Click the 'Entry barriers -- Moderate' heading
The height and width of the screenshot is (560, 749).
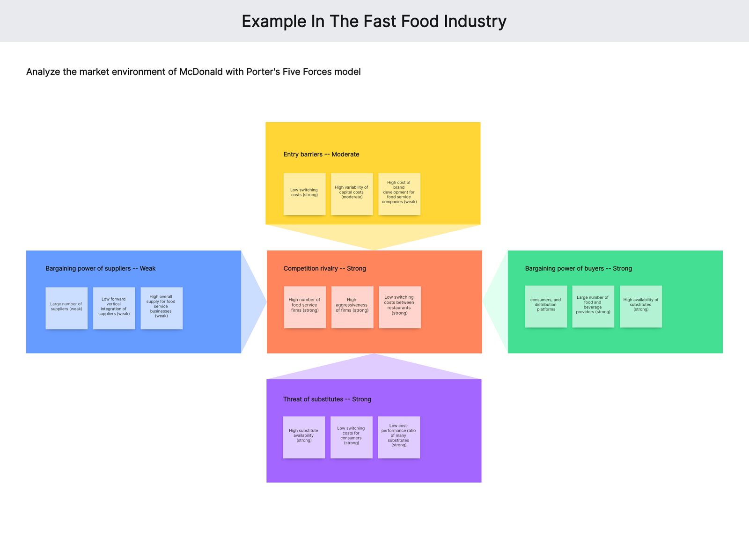(x=321, y=154)
